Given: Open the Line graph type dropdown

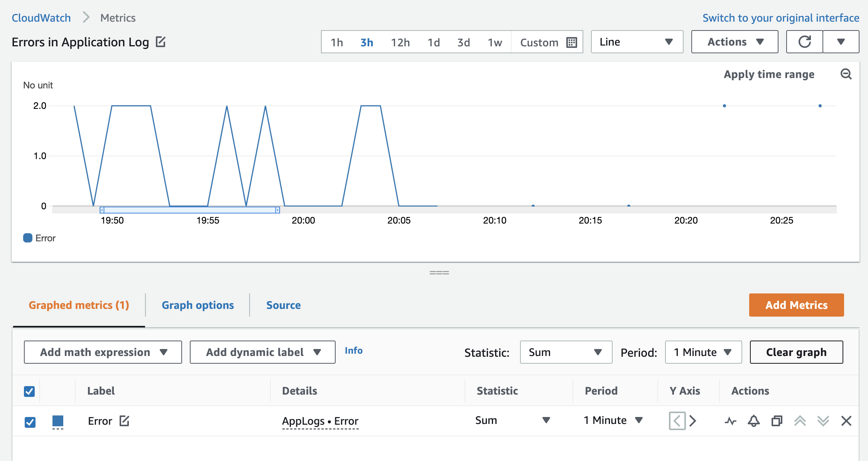Looking at the screenshot, I should [637, 42].
